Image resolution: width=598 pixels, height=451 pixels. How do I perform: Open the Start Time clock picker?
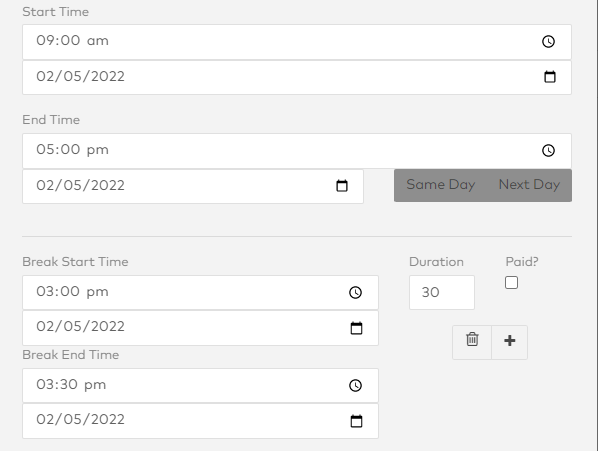(548, 41)
